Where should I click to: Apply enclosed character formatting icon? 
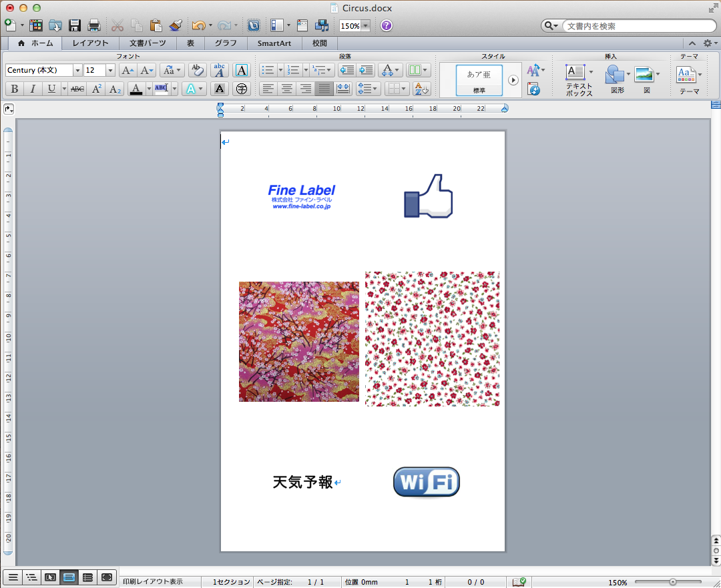[x=242, y=89]
